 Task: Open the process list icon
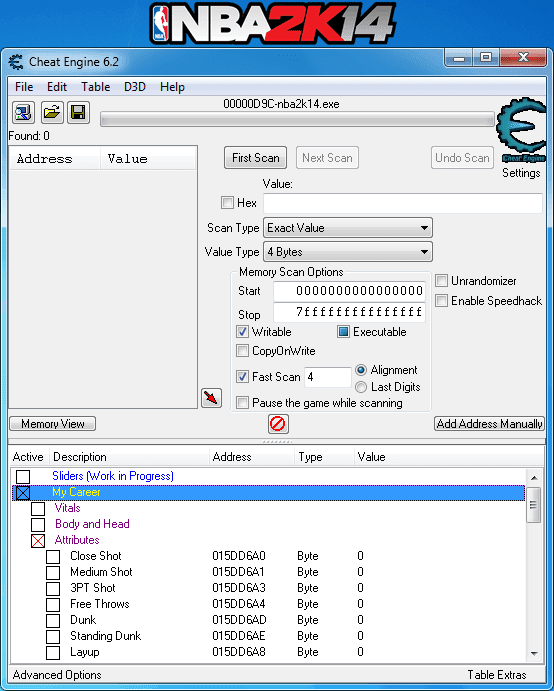[x=23, y=113]
